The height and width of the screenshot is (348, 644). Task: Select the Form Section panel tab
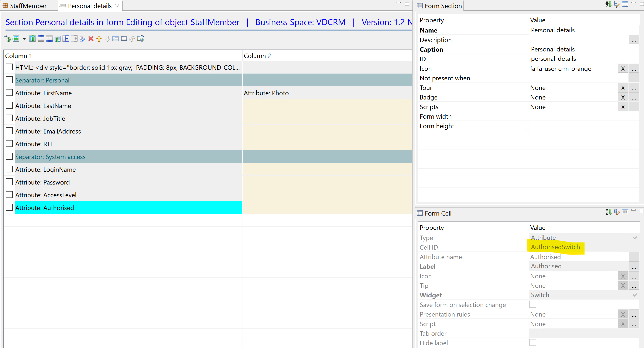pyautogui.click(x=439, y=6)
